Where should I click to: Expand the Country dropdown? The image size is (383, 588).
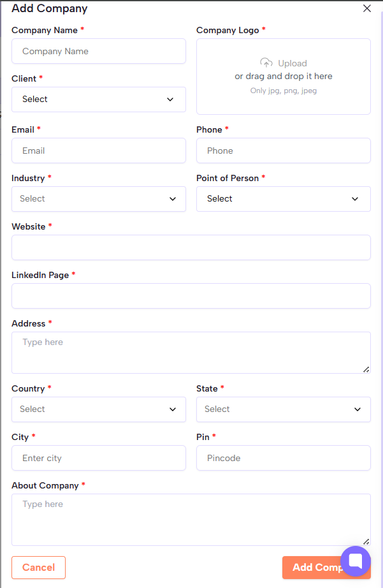(x=99, y=409)
